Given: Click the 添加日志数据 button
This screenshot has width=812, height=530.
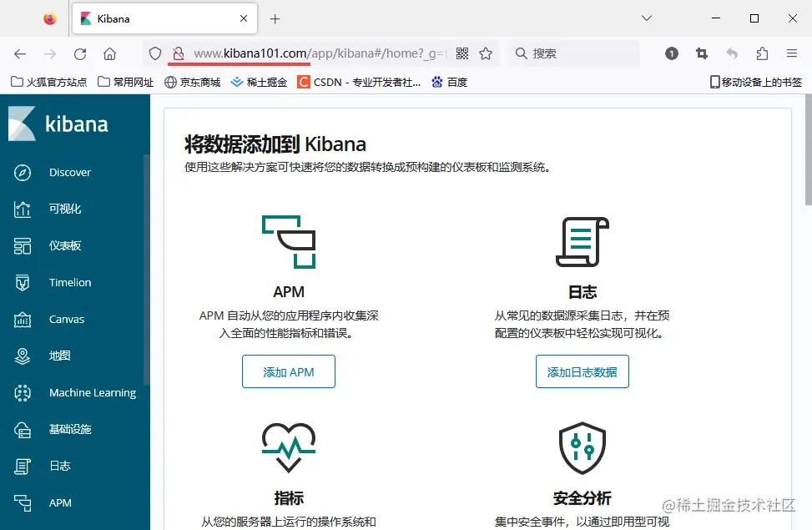Looking at the screenshot, I should click(x=582, y=371).
